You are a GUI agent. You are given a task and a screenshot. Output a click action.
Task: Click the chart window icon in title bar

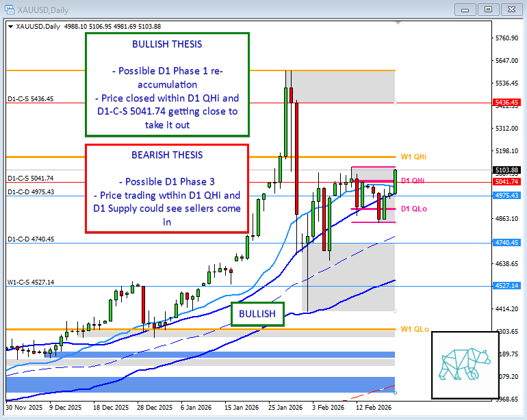(x=9, y=10)
